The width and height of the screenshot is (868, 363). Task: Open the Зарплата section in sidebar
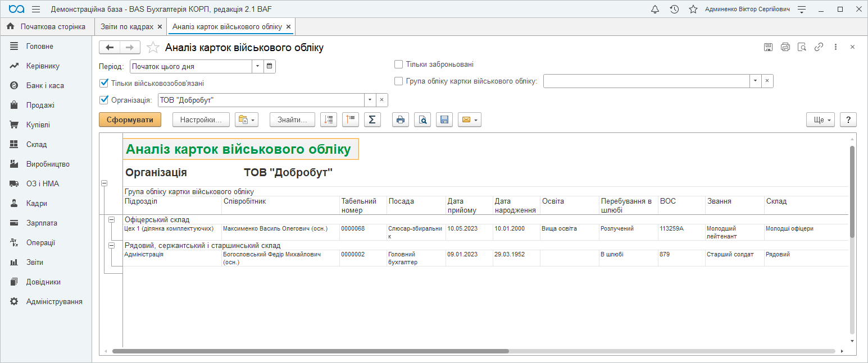click(x=42, y=223)
